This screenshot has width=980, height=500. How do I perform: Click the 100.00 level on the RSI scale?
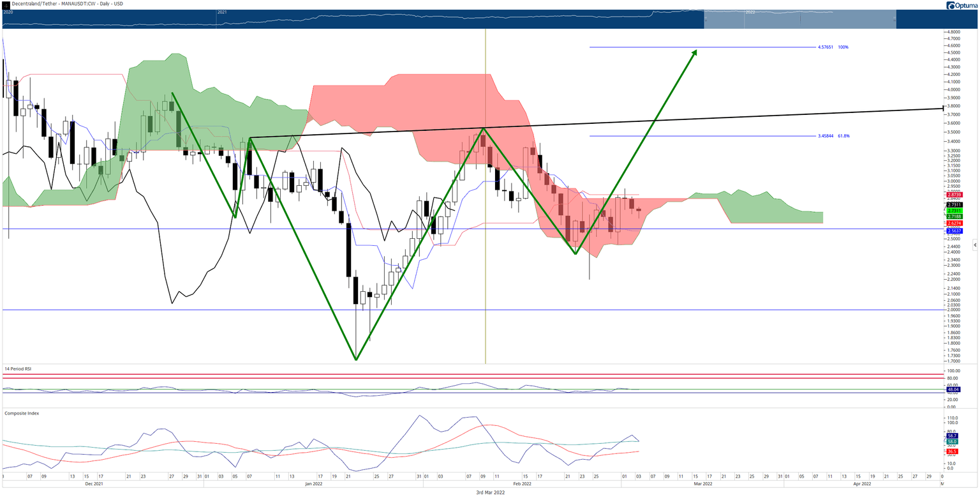[x=955, y=371]
